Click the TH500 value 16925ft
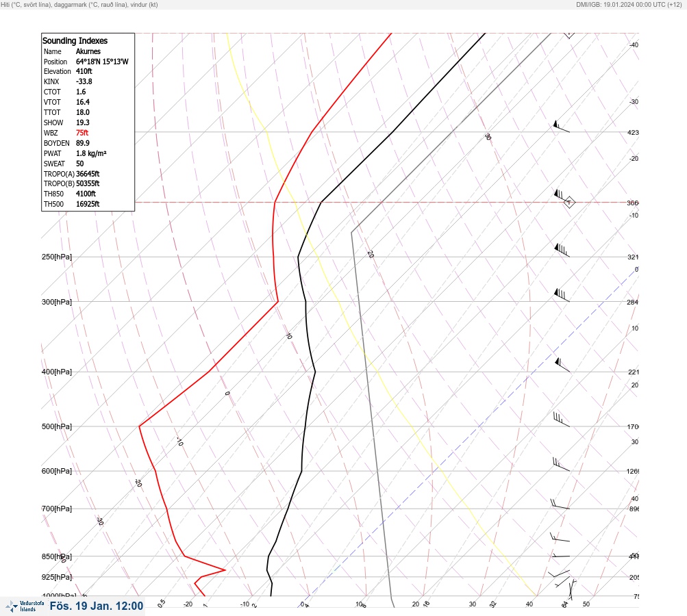Viewport: 687px width, 616px height. click(88, 204)
